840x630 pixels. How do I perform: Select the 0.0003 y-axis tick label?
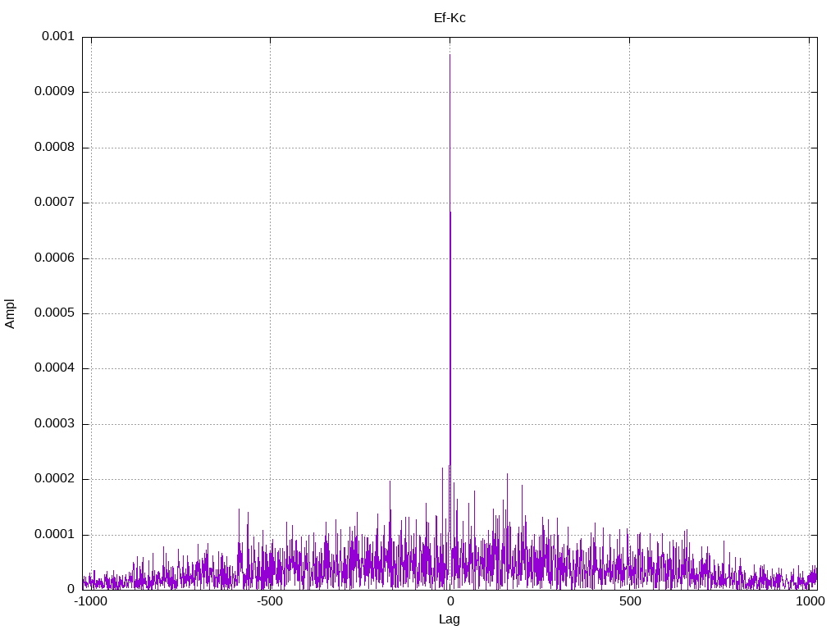[x=54, y=424]
